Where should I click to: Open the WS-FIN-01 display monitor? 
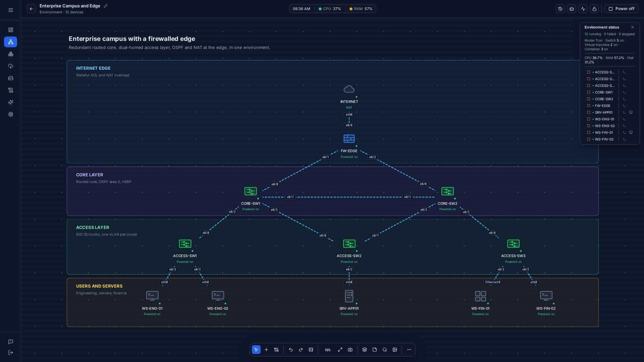(x=631, y=133)
